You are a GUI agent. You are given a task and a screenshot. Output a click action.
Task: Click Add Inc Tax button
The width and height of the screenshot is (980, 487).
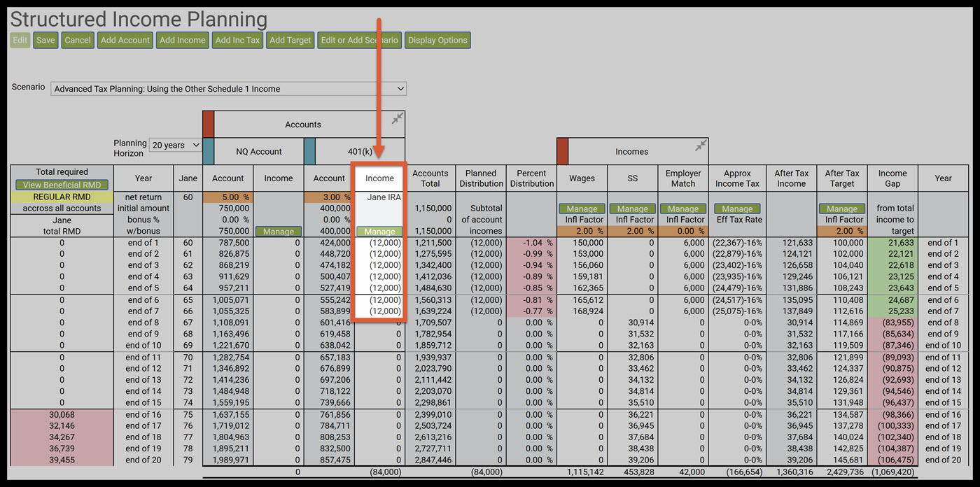click(x=237, y=40)
